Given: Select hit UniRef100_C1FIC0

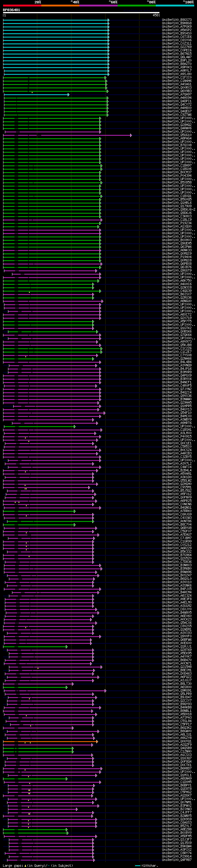Looking at the screenshot, I should click(176, 78).
